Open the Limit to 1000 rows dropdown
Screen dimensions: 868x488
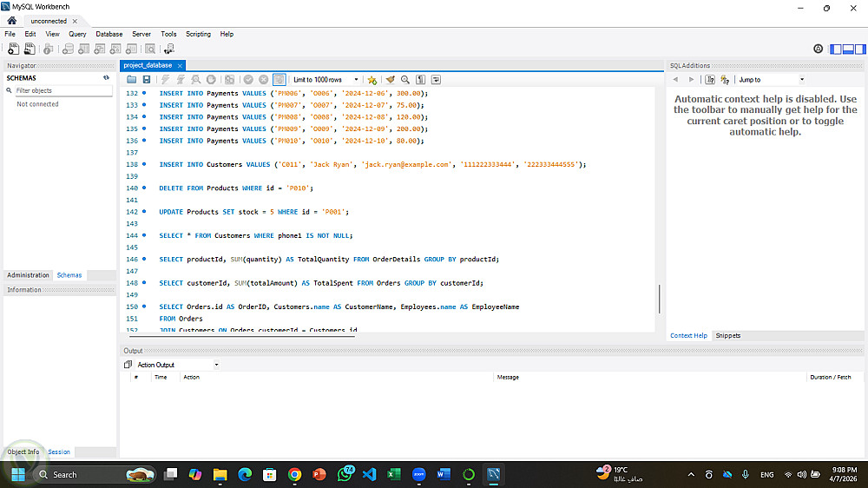click(327, 79)
